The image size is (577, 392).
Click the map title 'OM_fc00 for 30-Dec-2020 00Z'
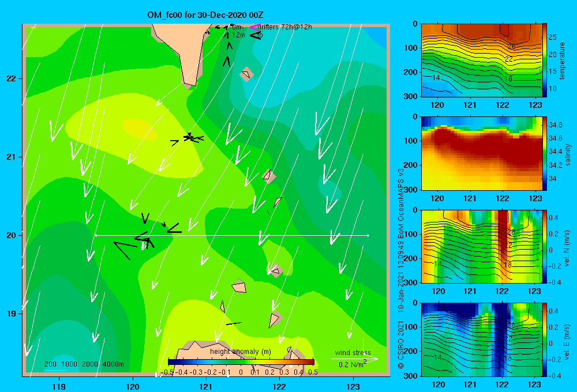point(205,15)
